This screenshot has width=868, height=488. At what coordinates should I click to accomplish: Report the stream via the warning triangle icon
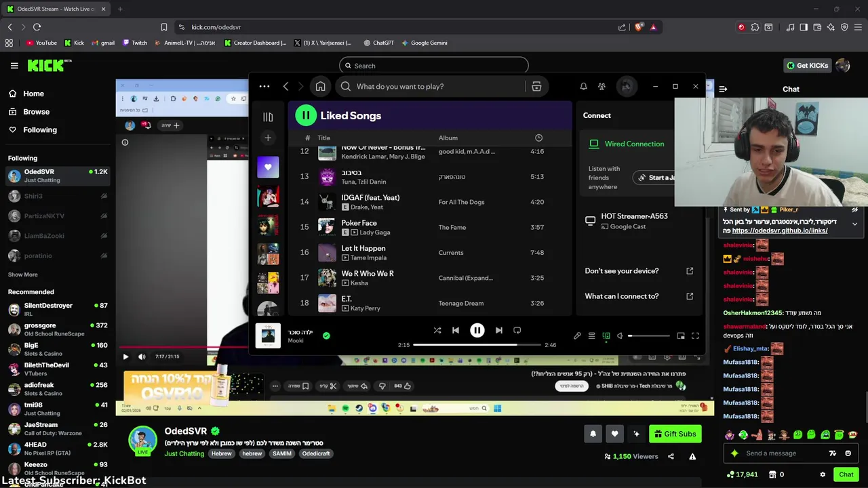[x=692, y=457]
